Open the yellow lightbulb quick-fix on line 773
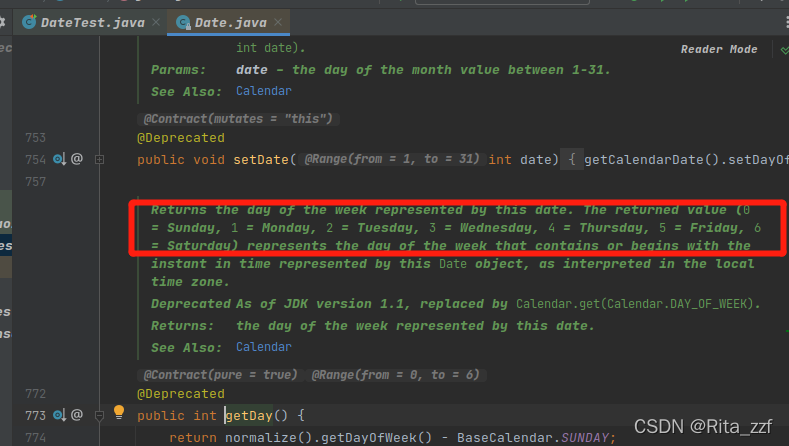The image size is (789, 446). coord(119,412)
